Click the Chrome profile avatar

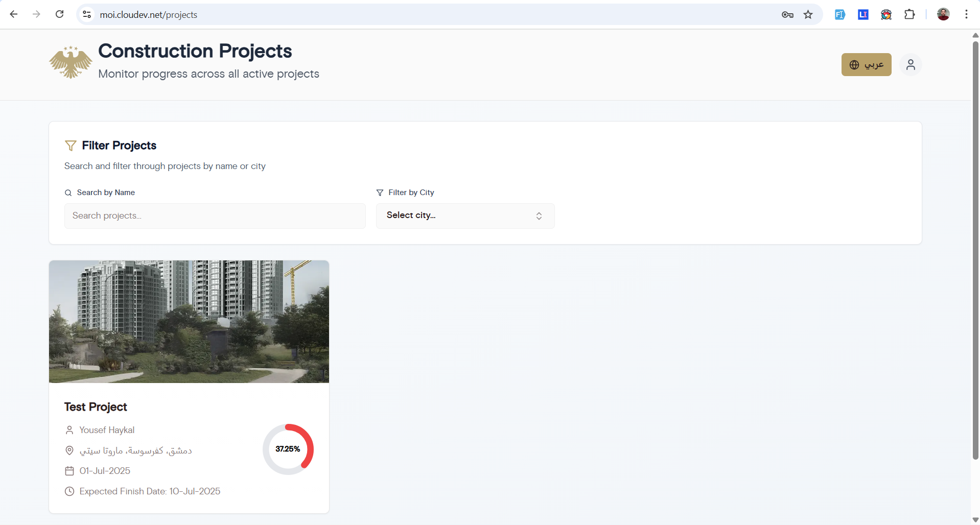coord(943,14)
